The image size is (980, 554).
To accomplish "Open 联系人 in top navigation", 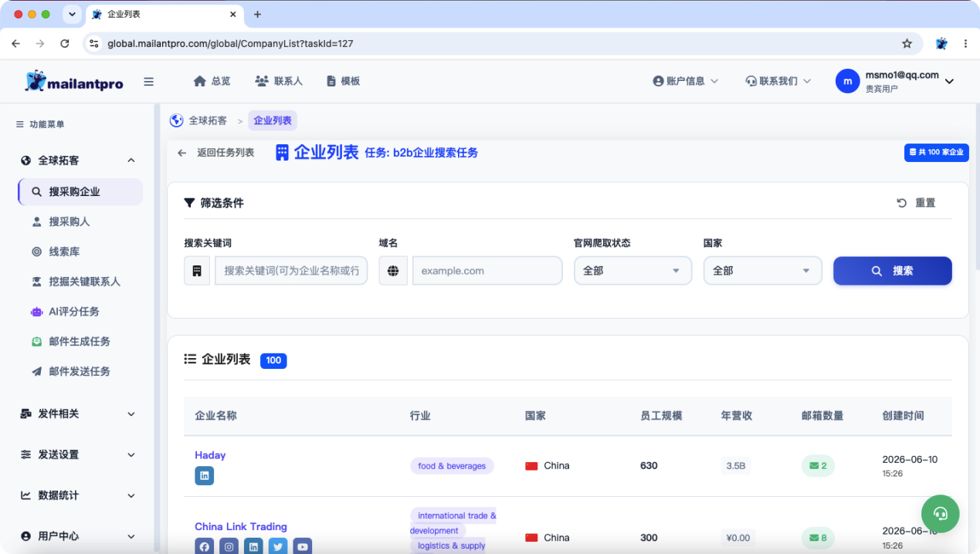I will 279,81.
